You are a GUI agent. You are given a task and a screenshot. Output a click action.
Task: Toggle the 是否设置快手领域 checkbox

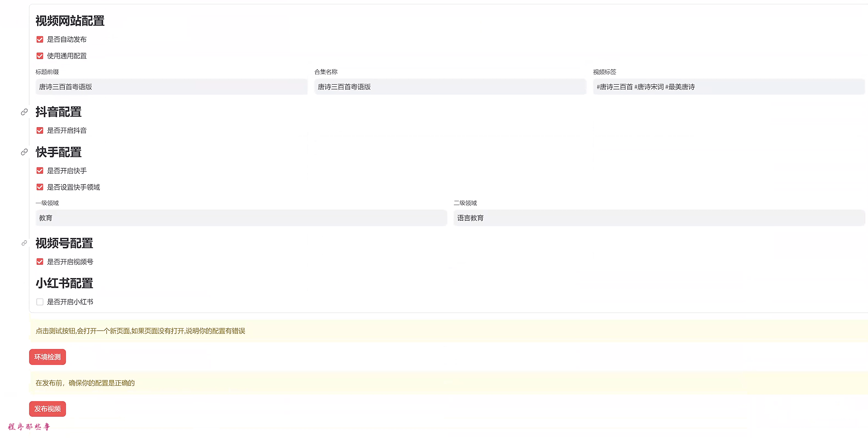click(x=40, y=187)
